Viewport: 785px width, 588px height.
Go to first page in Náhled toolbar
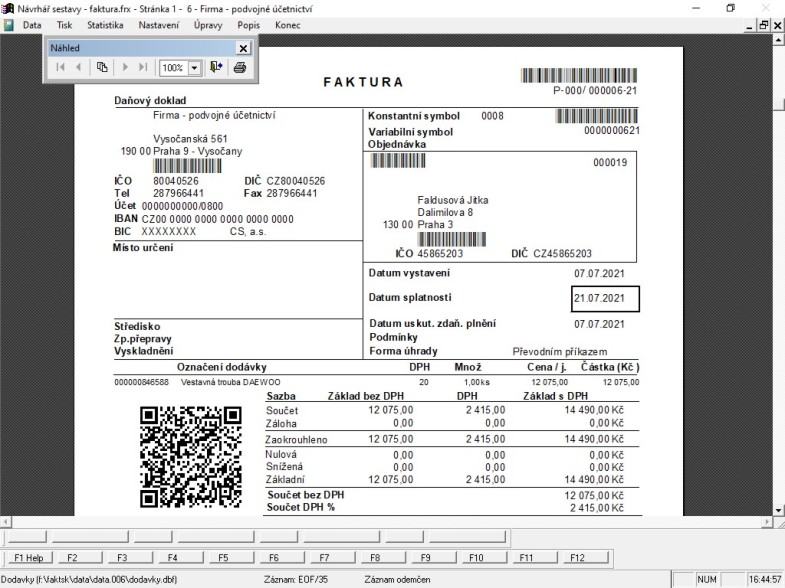[x=61, y=67]
